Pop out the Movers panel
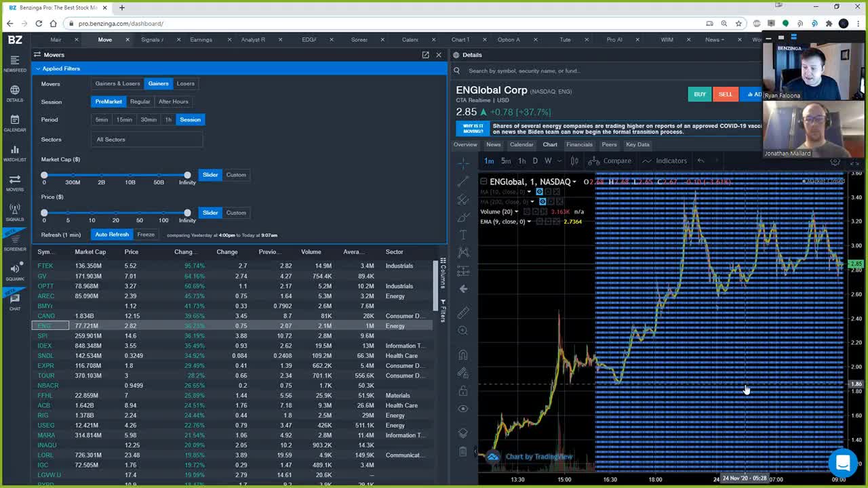868x488 pixels. point(425,55)
